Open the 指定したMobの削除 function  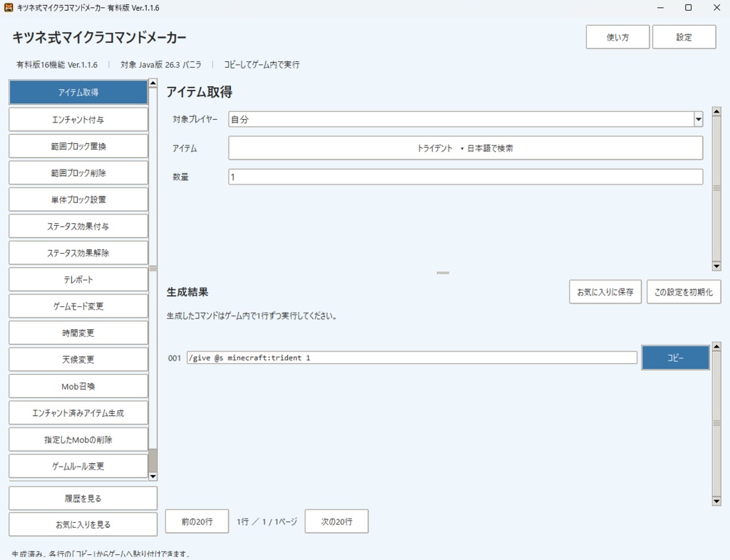tap(78, 440)
